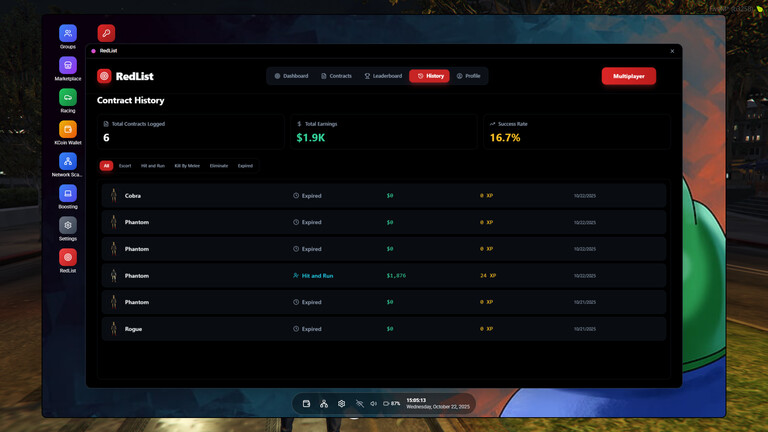Open the Leaderboard tab

pyautogui.click(x=383, y=76)
